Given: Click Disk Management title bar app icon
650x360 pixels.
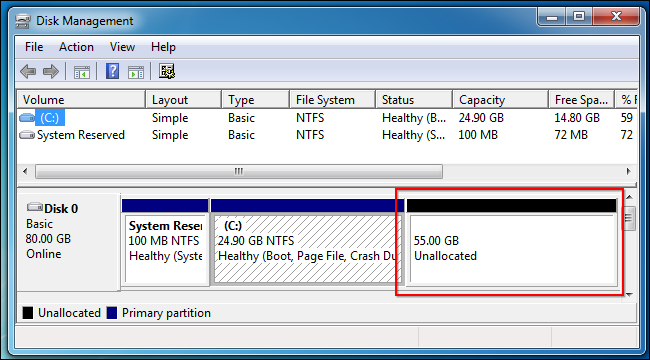Looking at the screenshot, I should (x=23, y=21).
